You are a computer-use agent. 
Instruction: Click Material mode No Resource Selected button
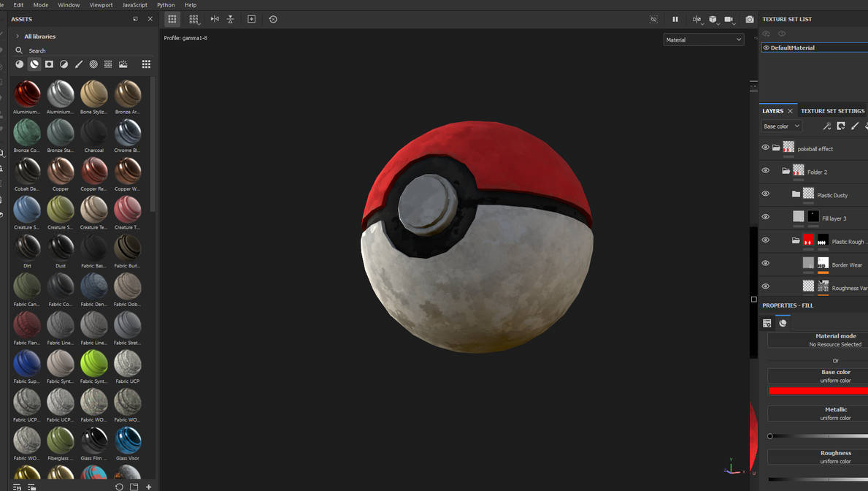(x=818, y=340)
